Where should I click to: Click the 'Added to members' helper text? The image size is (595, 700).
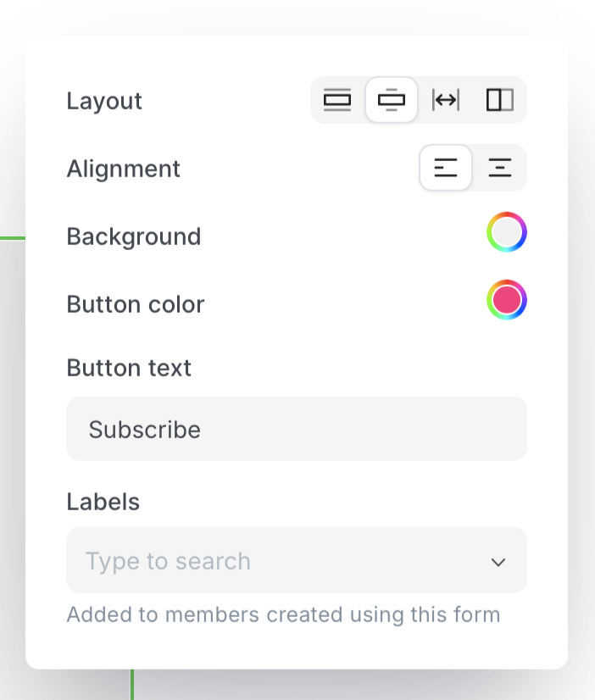tap(283, 614)
